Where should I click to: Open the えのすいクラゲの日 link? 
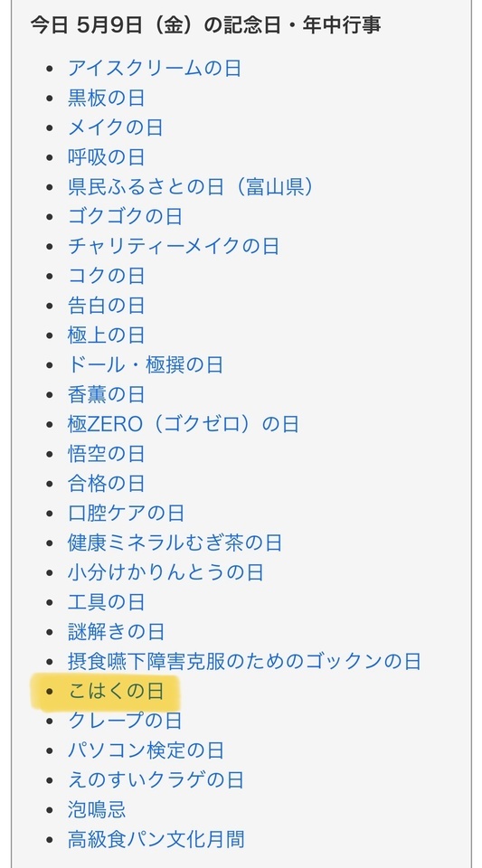click(x=156, y=780)
